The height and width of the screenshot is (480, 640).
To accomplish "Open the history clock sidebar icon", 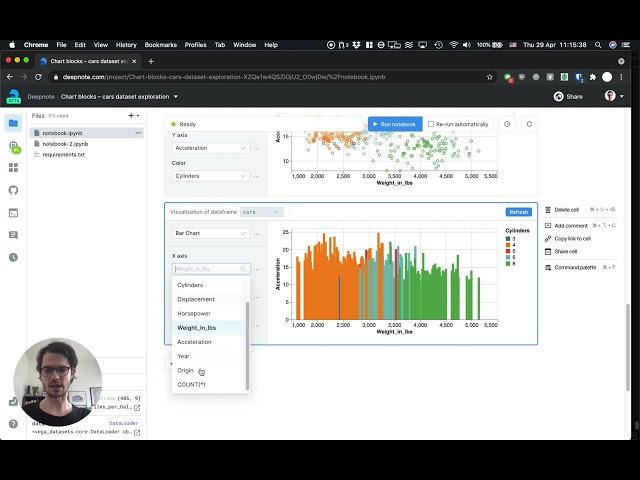I will (13, 257).
